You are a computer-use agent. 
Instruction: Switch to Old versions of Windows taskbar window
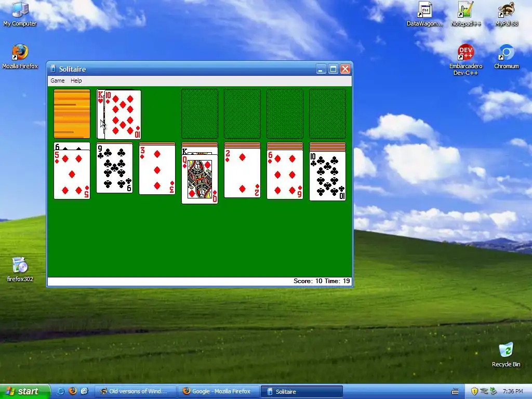coord(136,392)
